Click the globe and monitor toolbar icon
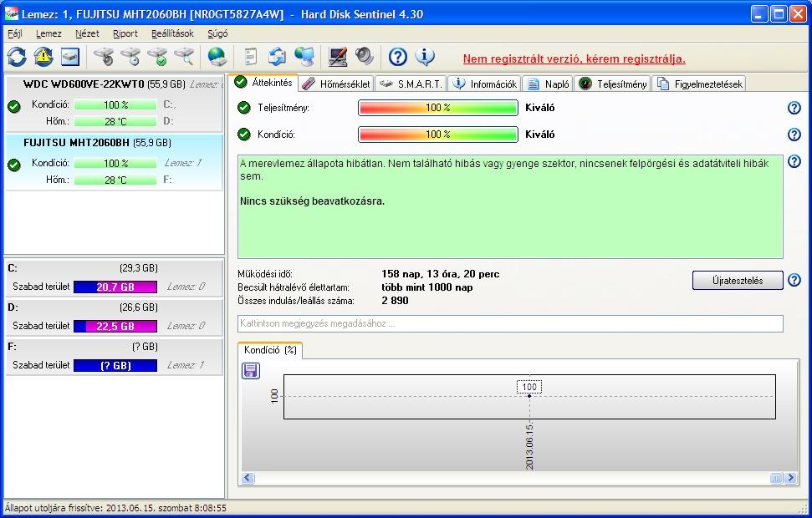 (304, 57)
